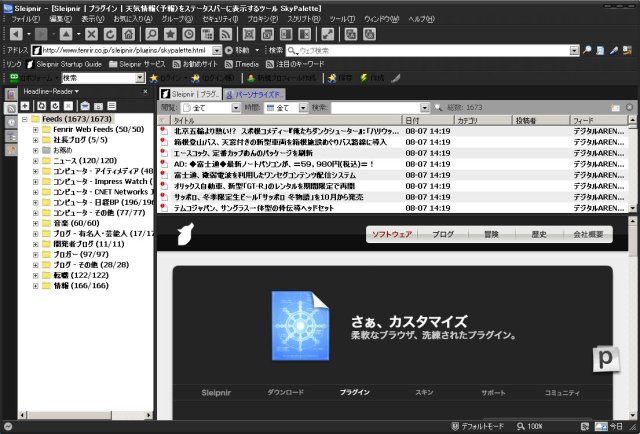
Task: Open the 表示(V) menu
Action: (x=93, y=19)
